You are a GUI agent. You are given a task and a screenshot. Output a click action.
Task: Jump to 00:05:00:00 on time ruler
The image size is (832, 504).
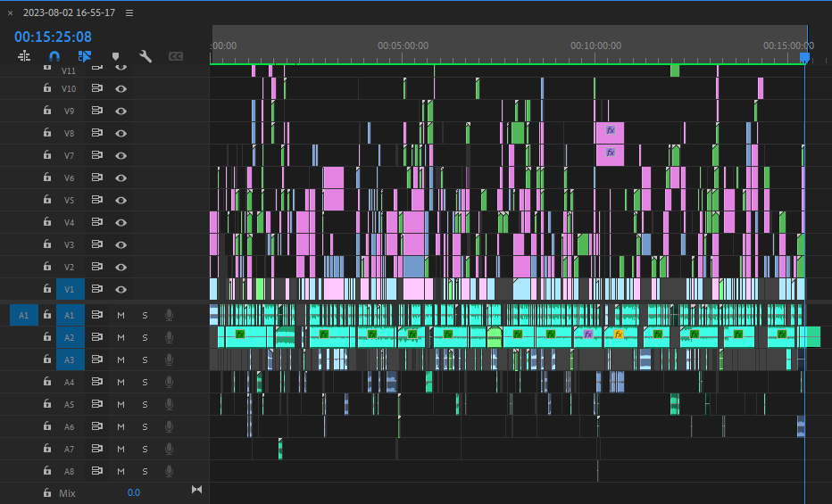403,45
